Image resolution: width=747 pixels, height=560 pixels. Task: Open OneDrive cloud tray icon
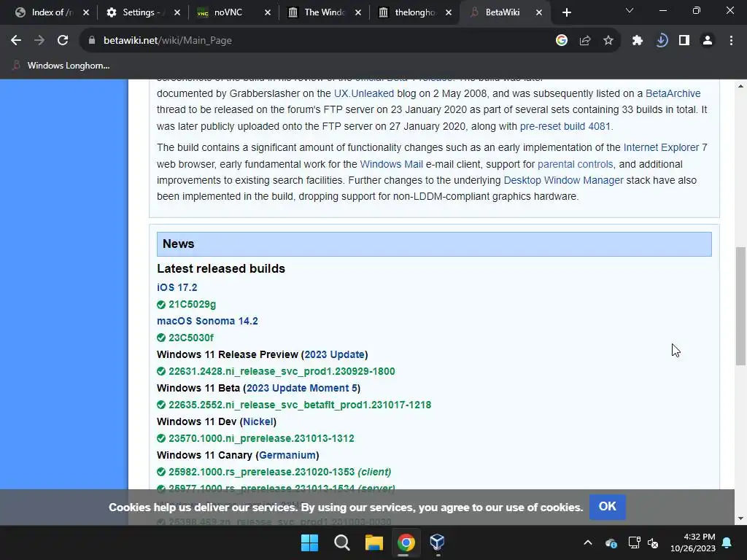pyautogui.click(x=611, y=542)
